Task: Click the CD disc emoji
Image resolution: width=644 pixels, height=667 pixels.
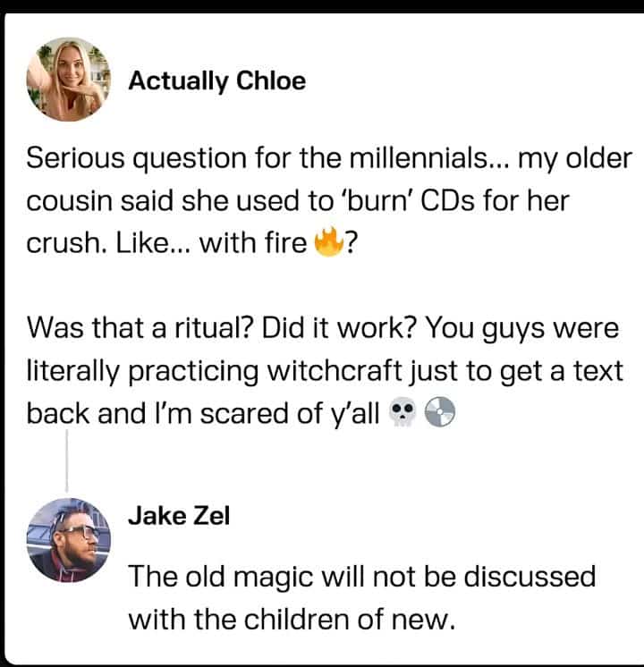Action: 441,412
